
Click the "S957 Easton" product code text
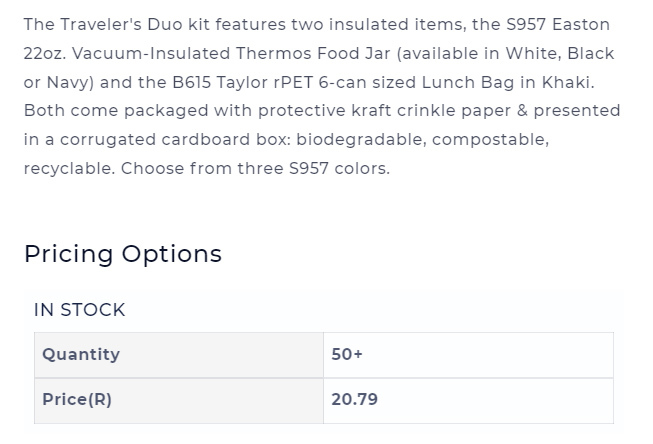click(558, 25)
